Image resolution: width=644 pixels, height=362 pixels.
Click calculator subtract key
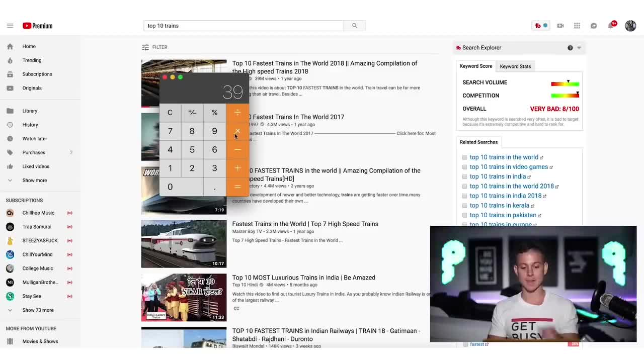[x=237, y=150]
